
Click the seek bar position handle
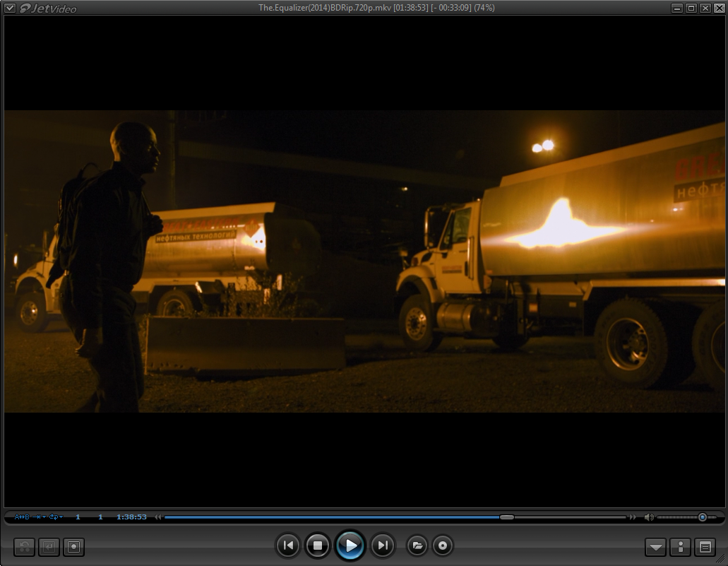[x=507, y=517]
